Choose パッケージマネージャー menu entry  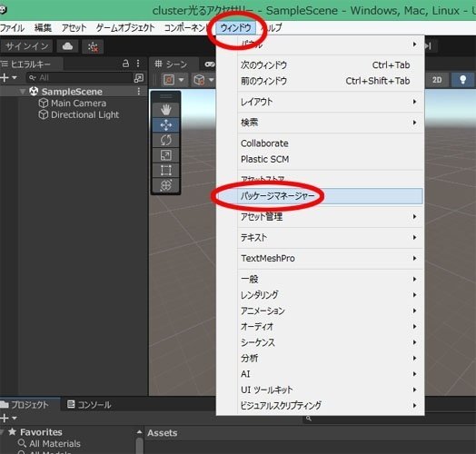point(320,196)
